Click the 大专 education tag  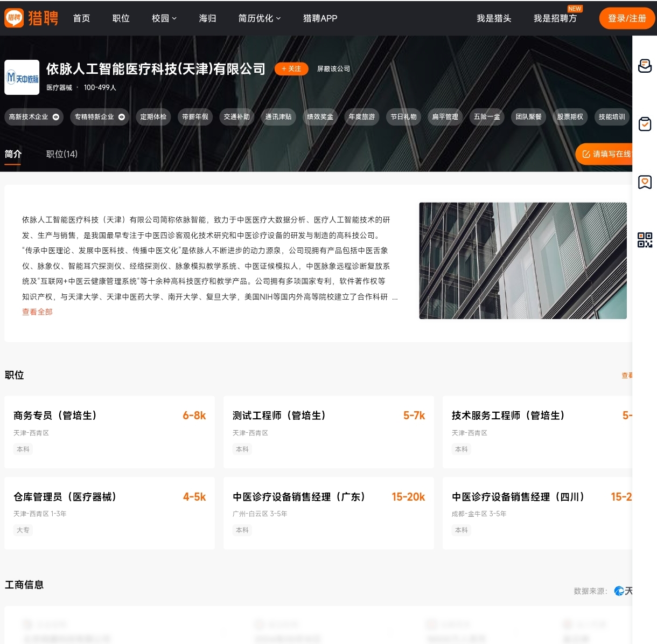(x=23, y=530)
